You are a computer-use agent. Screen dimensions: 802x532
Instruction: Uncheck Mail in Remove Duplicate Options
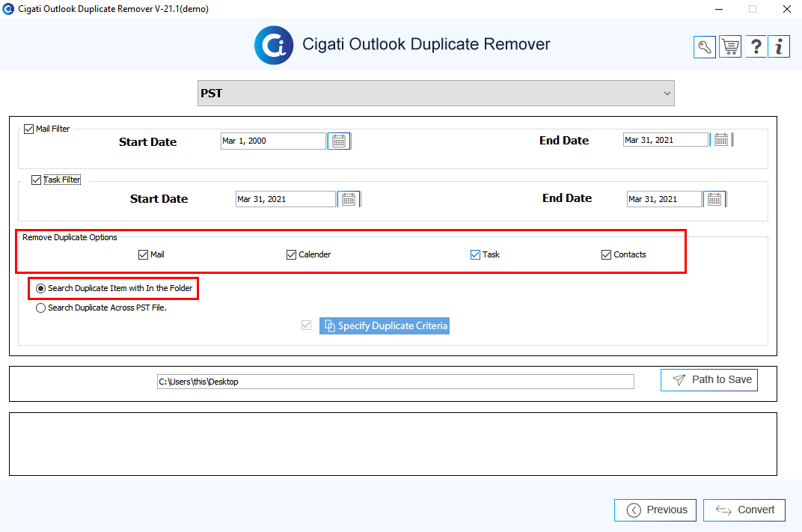point(143,254)
